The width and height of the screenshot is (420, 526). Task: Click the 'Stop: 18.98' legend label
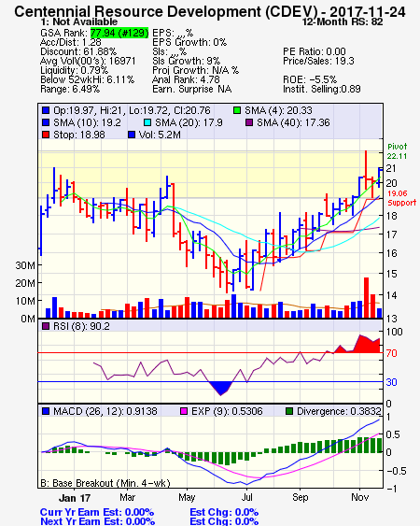pos(79,135)
